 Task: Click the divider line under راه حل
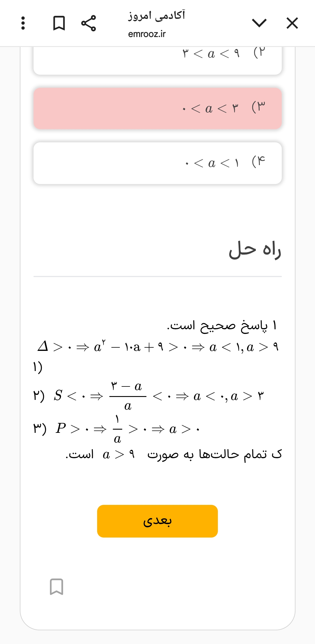pyautogui.click(x=157, y=276)
